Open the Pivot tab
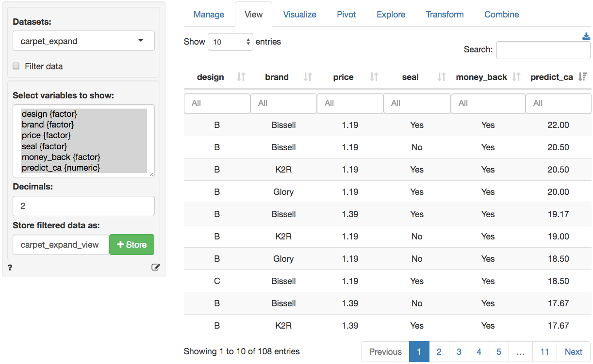The height and width of the screenshot is (364, 593). [x=346, y=15]
